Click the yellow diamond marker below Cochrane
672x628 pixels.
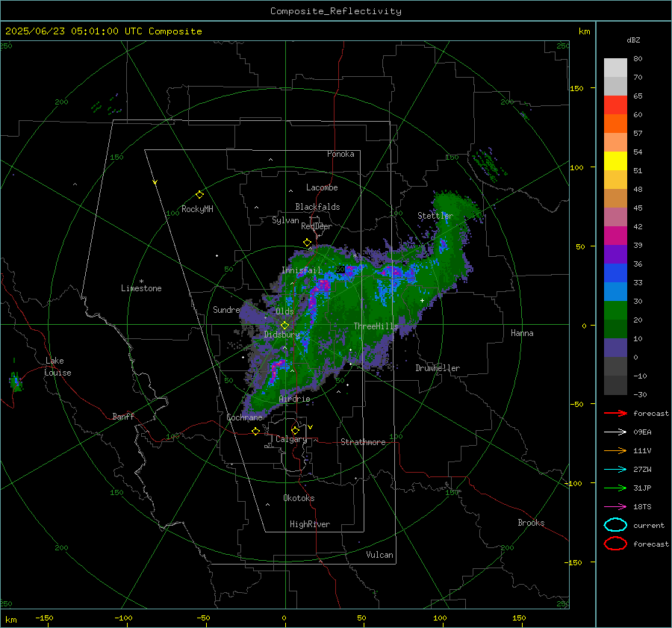(x=255, y=431)
